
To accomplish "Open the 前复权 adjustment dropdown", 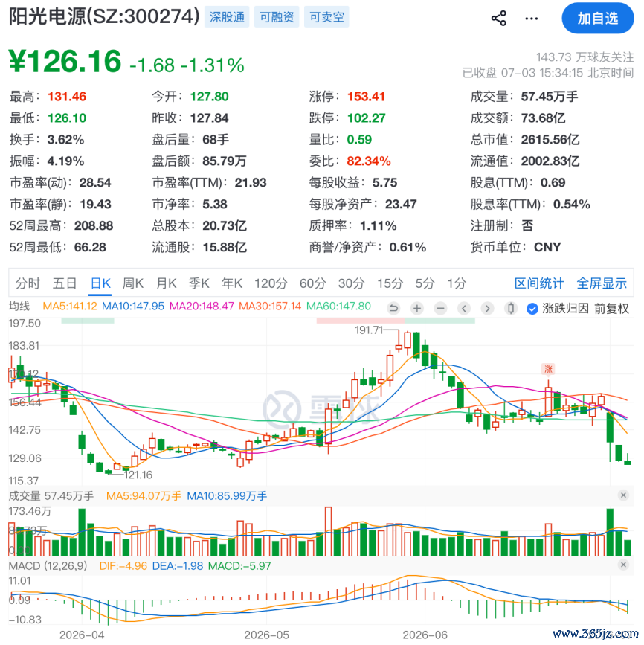I will click(x=611, y=309).
